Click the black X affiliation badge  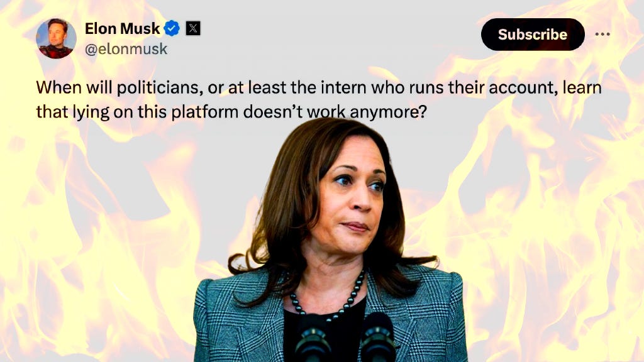193,28
